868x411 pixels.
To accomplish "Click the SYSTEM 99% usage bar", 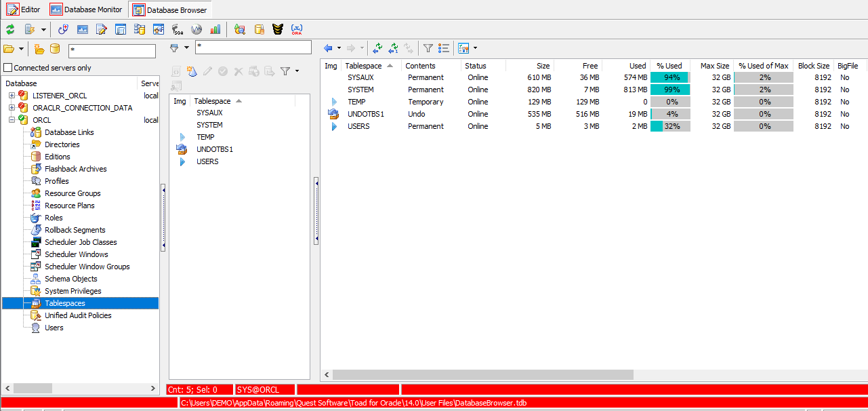I will 670,90.
